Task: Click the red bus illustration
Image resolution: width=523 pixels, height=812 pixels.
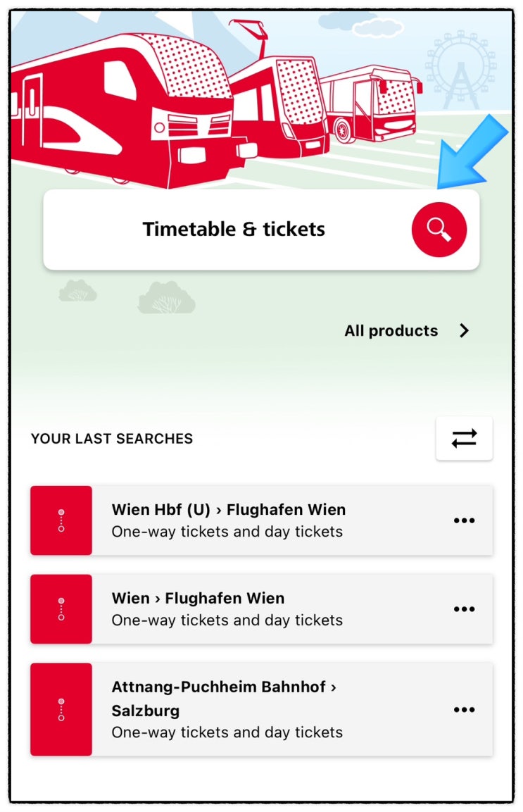Action: point(370,104)
